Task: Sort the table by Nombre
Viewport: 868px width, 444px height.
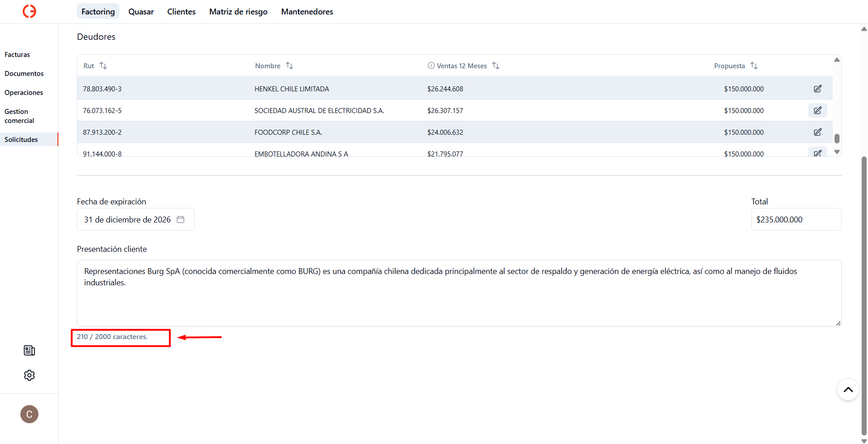Action: point(289,66)
